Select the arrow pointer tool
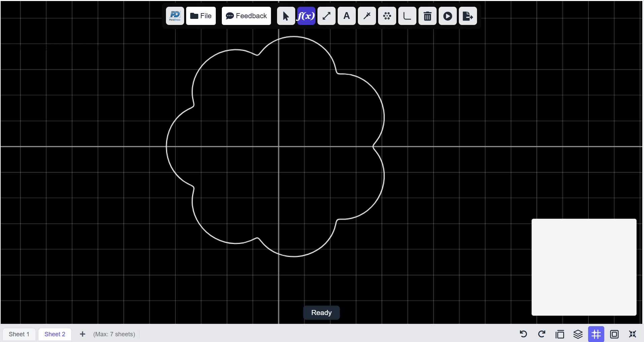644x342 pixels. (x=286, y=16)
